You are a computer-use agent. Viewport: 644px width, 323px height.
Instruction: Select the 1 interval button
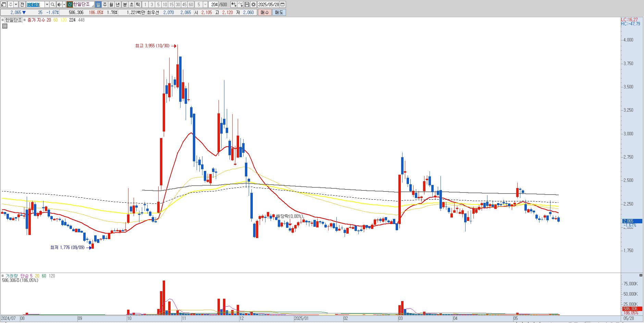coord(145,4)
